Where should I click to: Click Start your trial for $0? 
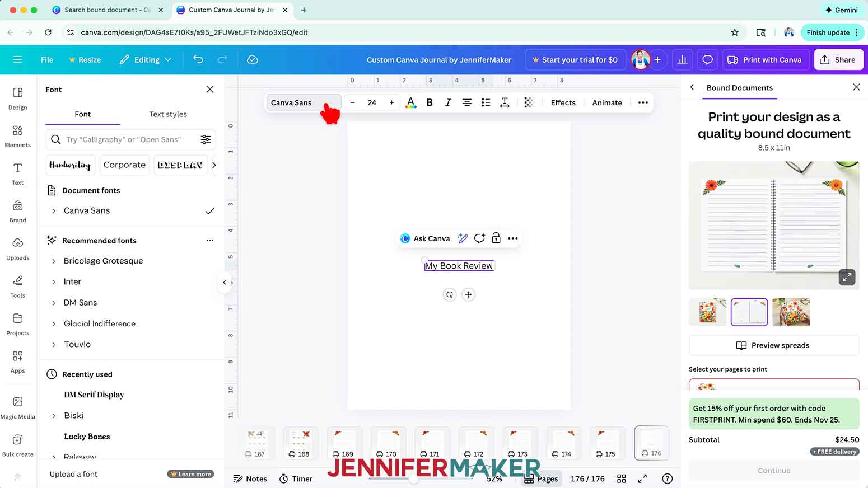coord(575,59)
